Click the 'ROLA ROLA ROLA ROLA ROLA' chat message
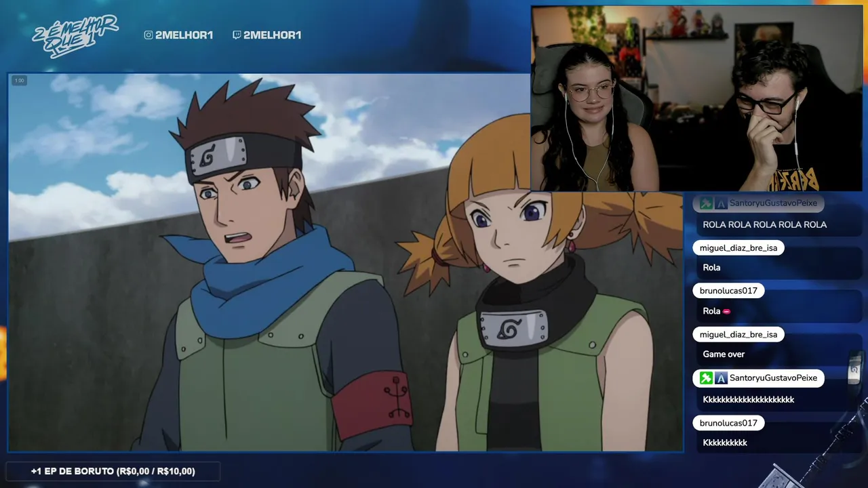The image size is (868, 488). pos(764,224)
